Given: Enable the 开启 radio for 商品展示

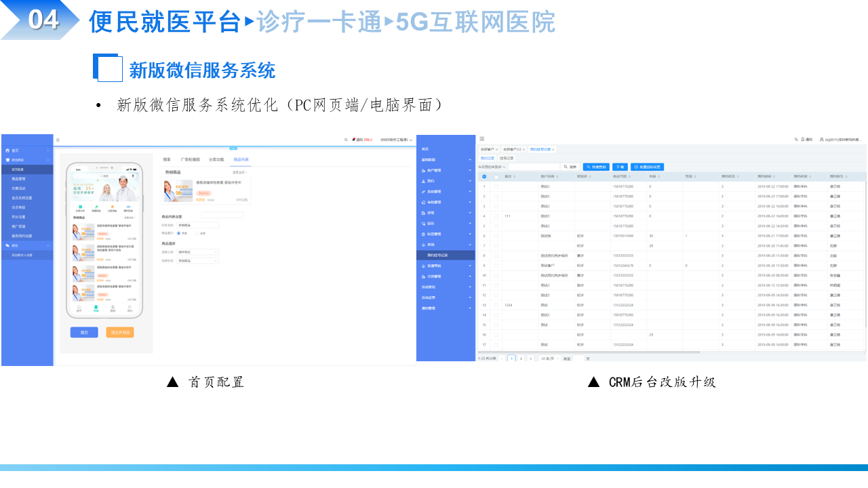Looking at the screenshot, I should tap(178, 233).
